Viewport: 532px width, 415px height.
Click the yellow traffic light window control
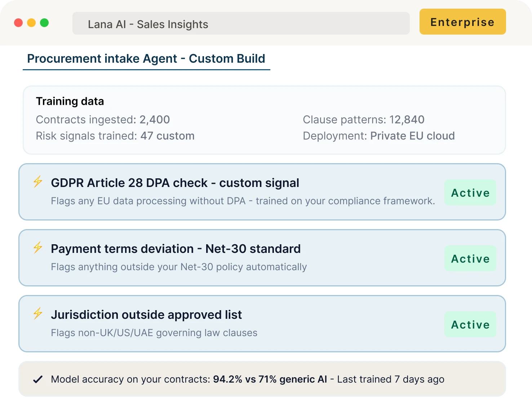(x=31, y=22)
